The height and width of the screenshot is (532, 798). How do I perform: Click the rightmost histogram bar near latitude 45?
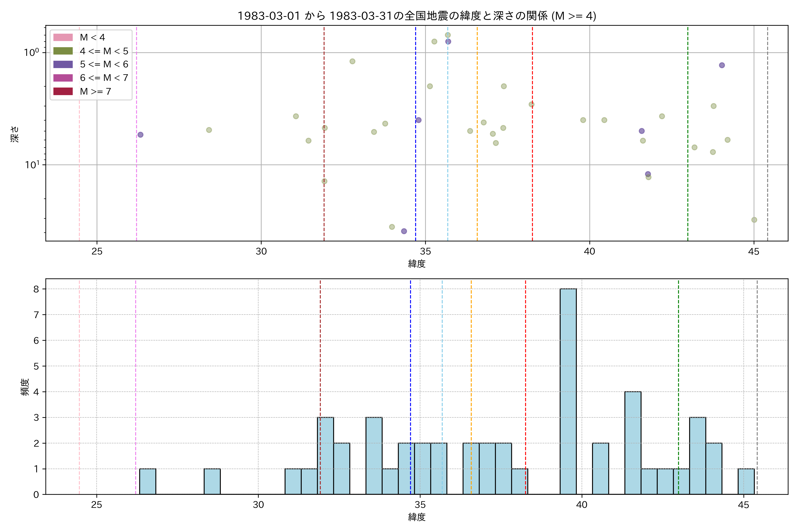[x=746, y=481]
